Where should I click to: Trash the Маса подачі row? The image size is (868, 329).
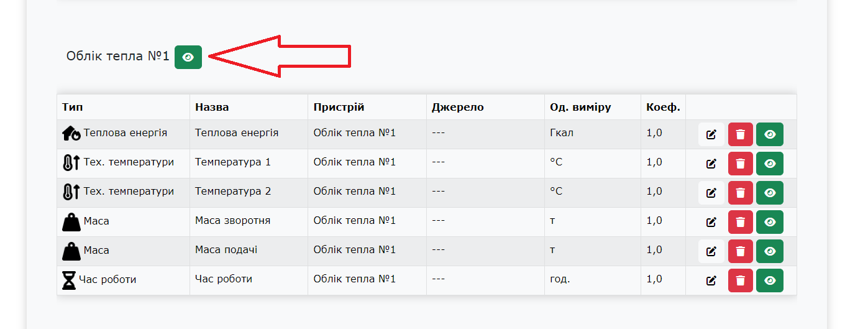coord(740,251)
